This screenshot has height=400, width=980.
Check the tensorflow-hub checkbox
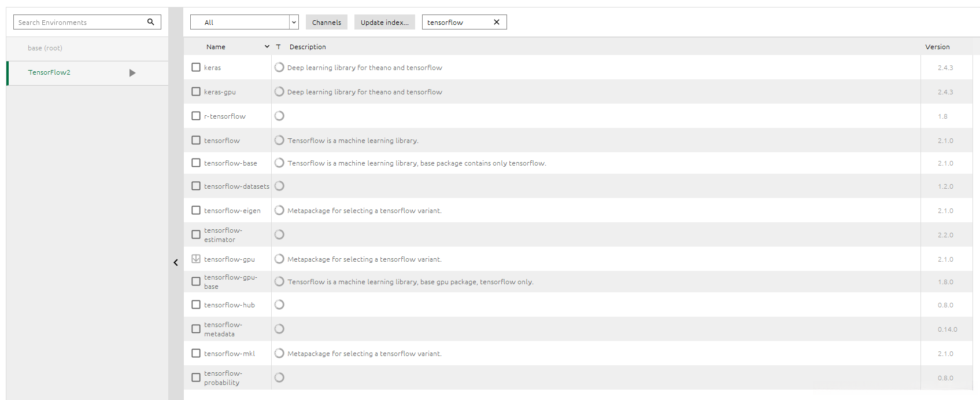point(196,304)
